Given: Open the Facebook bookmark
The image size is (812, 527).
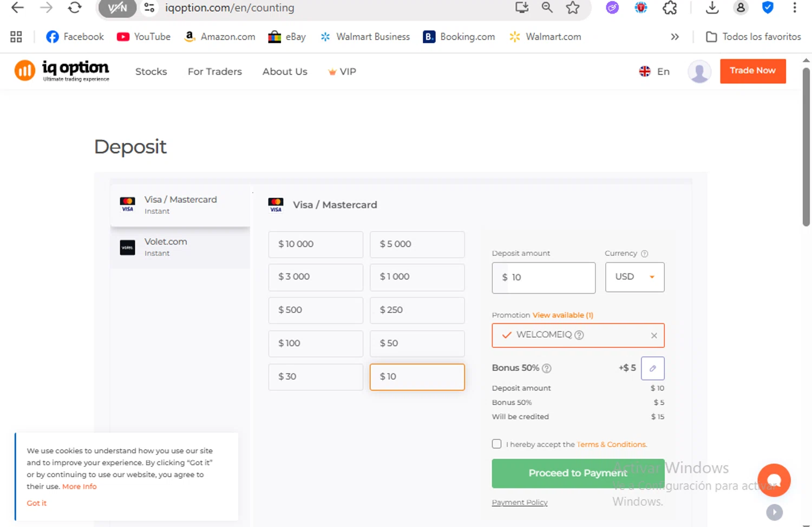Looking at the screenshot, I should point(75,37).
